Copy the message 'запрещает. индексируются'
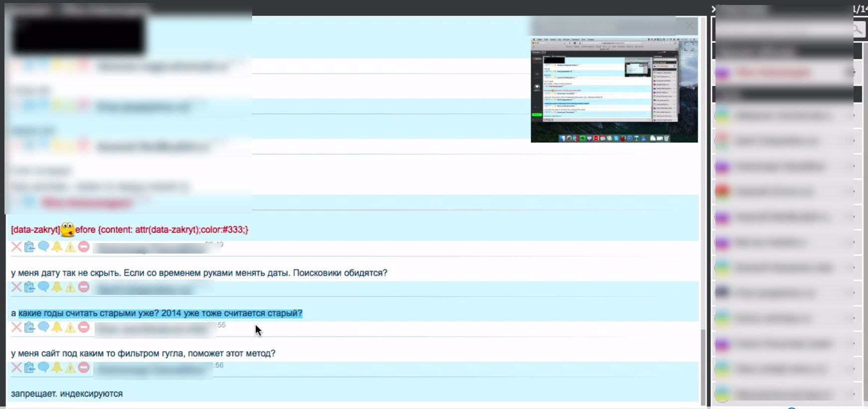Image resolution: width=868 pixels, height=409 pixels. click(30, 368)
